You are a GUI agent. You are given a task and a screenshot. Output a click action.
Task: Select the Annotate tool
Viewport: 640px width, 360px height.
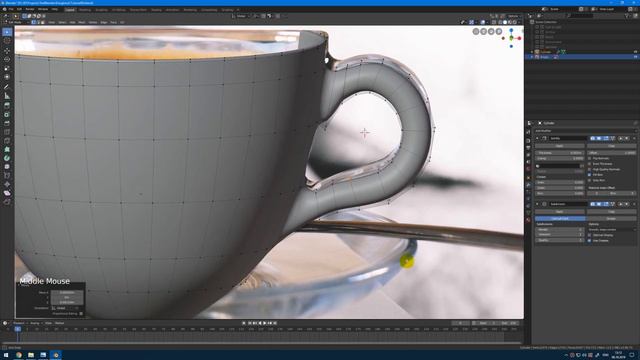click(x=7, y=87)
